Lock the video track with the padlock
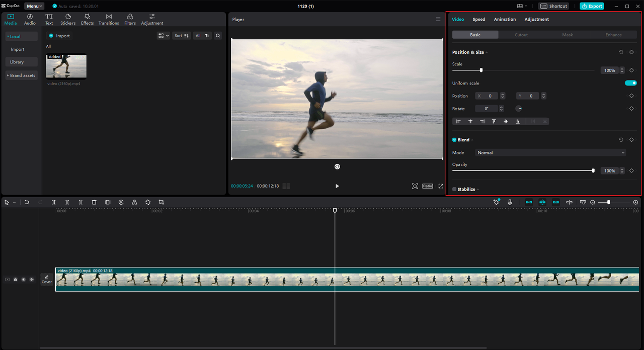The image size is (644, 350). pos(15,280)
